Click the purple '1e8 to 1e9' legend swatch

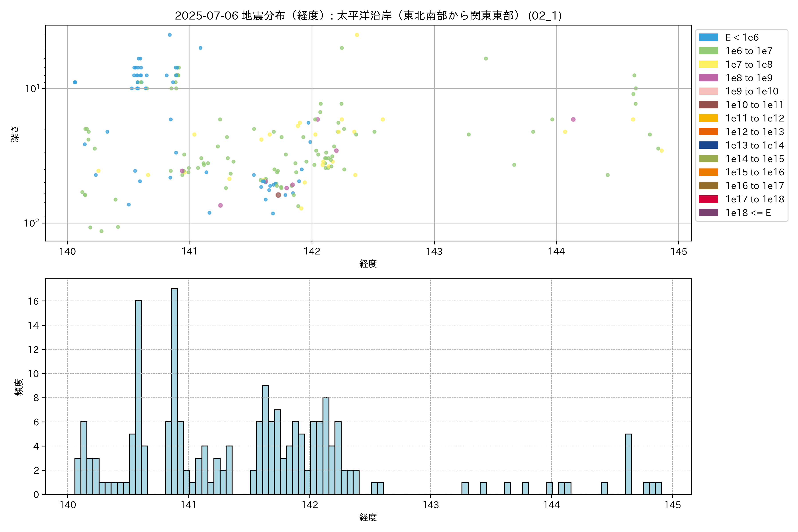pos(708,78)
